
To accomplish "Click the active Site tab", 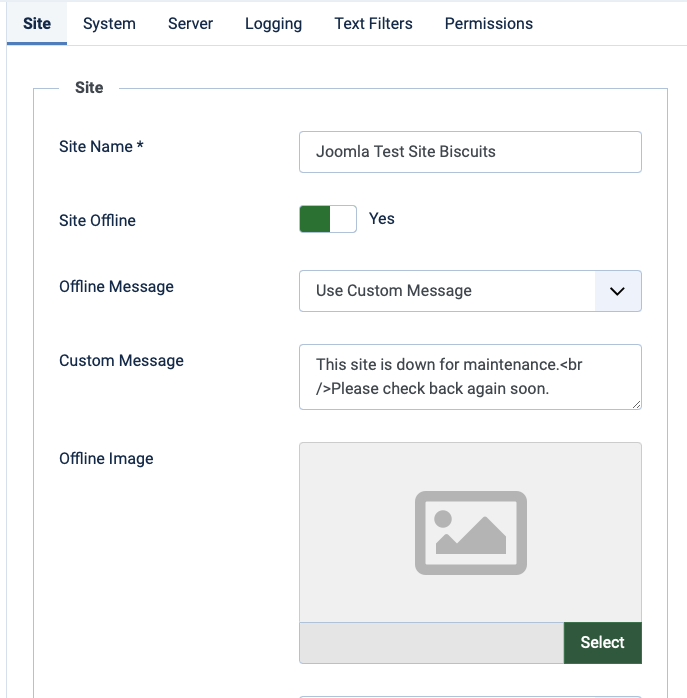I will 37,24.
